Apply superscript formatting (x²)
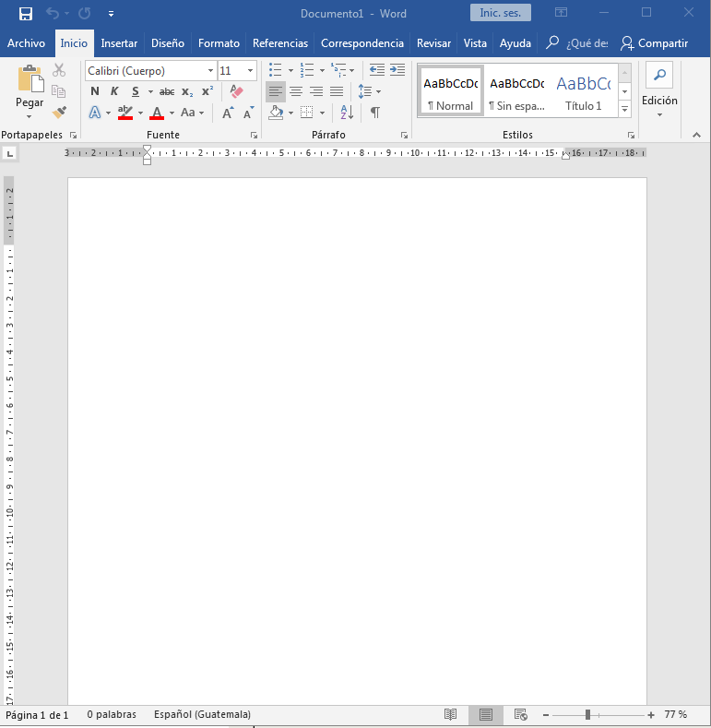The height and width of the screenshot is (728, 711). [207, 91]
